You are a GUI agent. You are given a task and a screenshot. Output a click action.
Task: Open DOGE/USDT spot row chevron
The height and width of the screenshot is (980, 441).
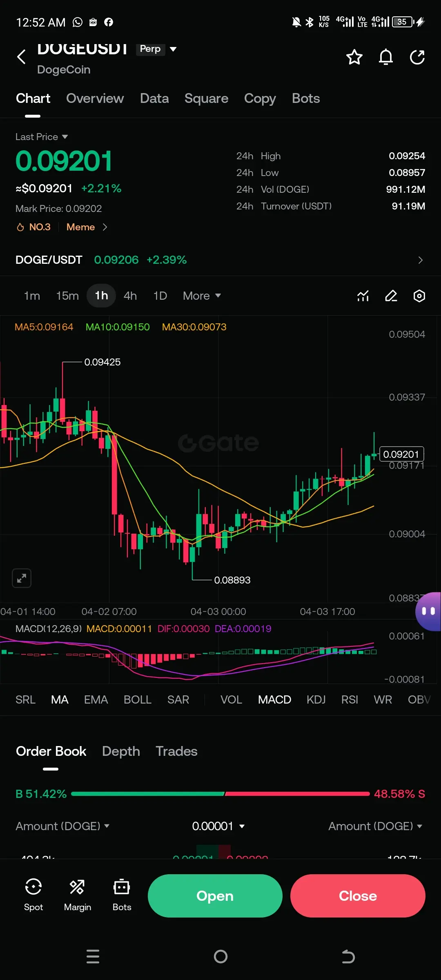point(420,260)
